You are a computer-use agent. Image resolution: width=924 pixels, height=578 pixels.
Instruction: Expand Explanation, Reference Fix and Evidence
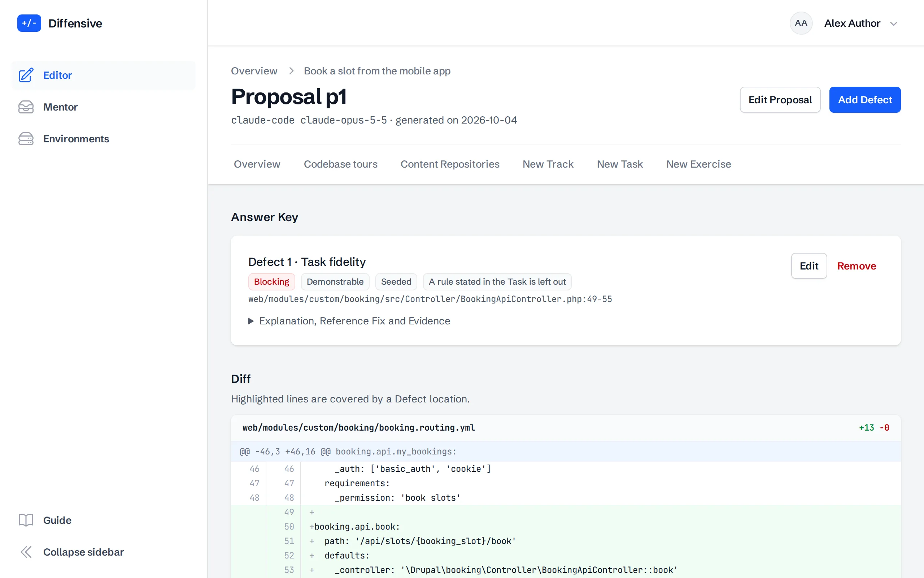point(349,321)
